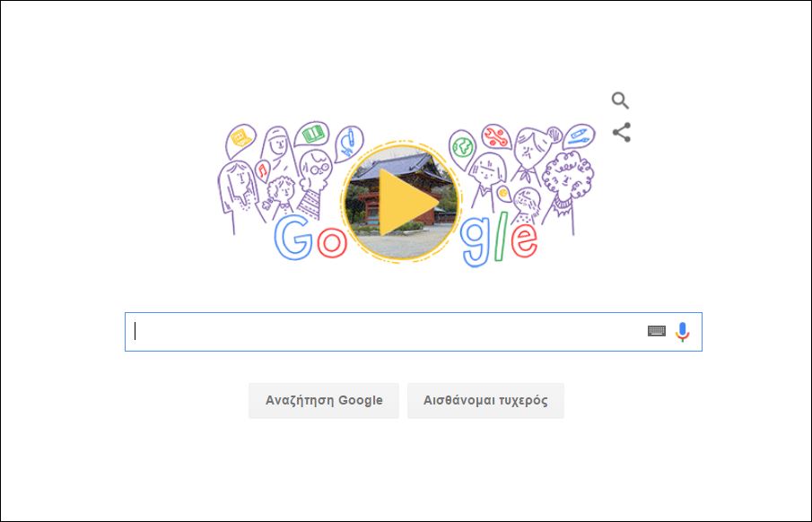
Task: Click the green book speech bubble
Action: pyautogui.click(x=312, y=135)
